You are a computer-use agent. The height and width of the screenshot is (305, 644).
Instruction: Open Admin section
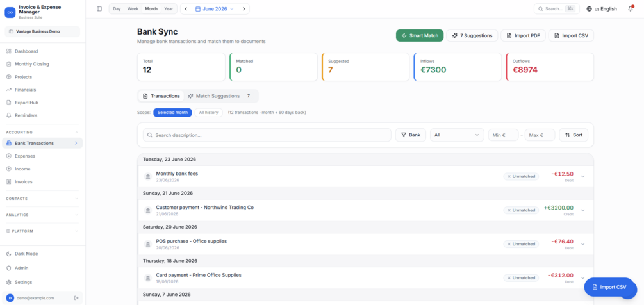(43, 268)
